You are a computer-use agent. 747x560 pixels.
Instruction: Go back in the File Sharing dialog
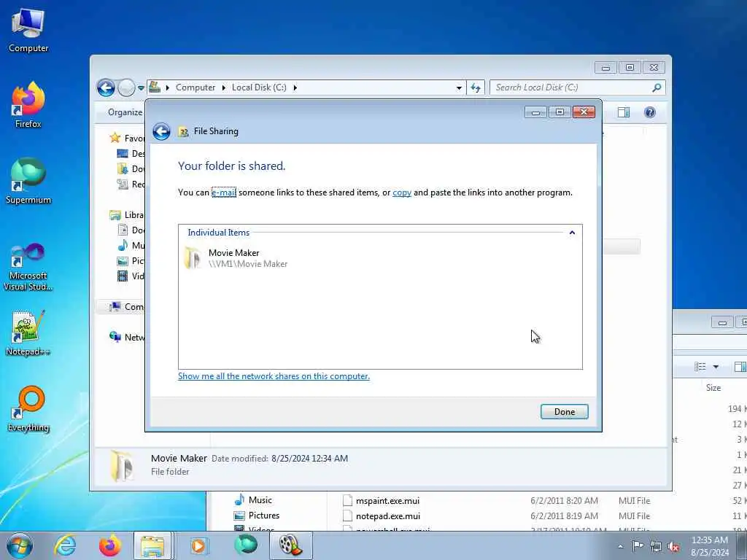click(161, 131)
